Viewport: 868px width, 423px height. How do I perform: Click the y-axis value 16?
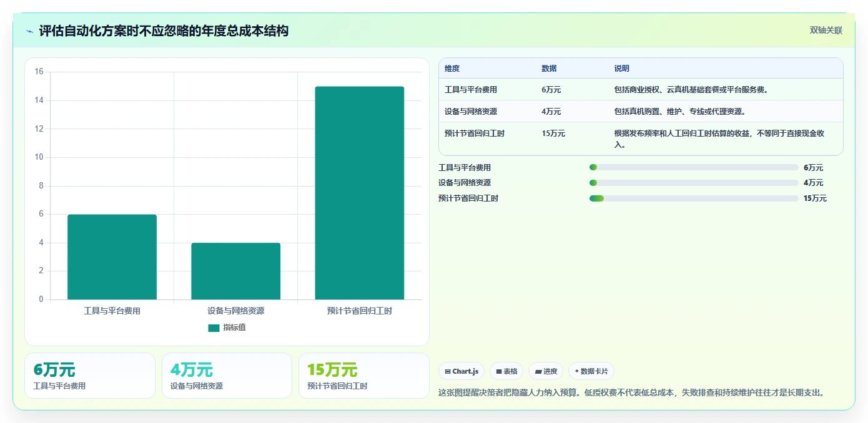(x=39, y=72)
